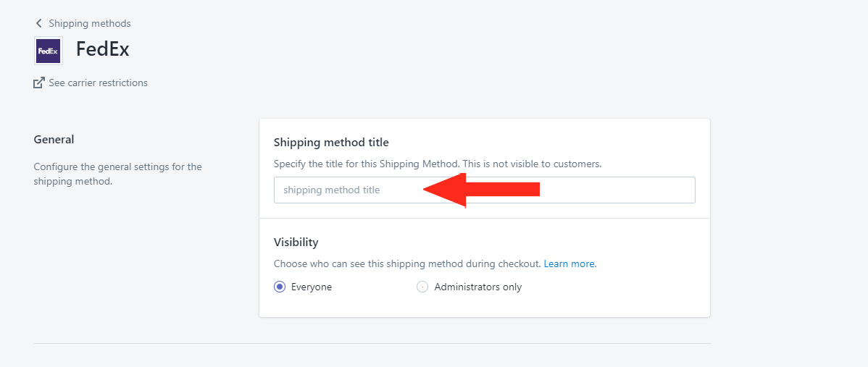
Task: Click the red arrow annotation
Action: [x=481, y=190]
